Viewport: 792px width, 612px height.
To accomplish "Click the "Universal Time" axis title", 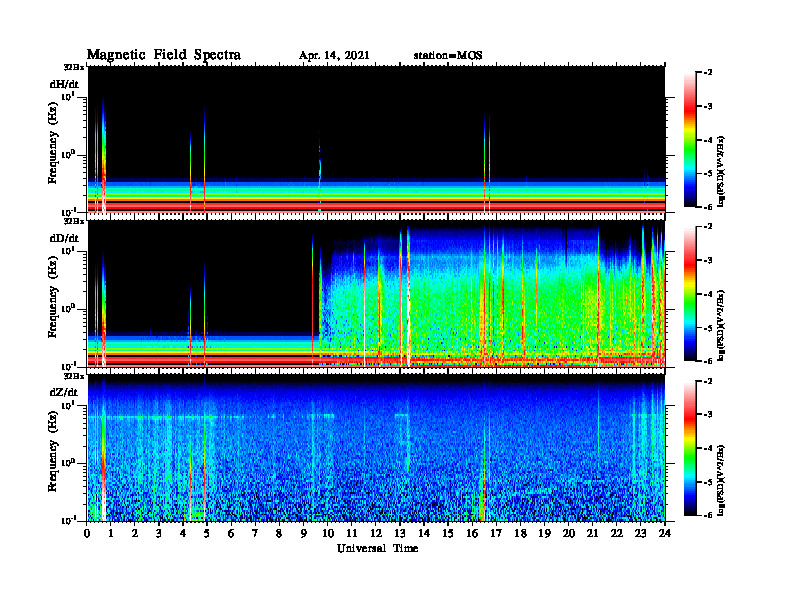I will [377, 548].
